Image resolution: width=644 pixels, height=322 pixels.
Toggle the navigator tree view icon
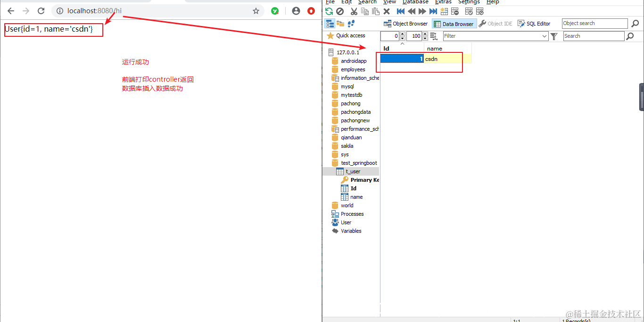coord(330,24)
